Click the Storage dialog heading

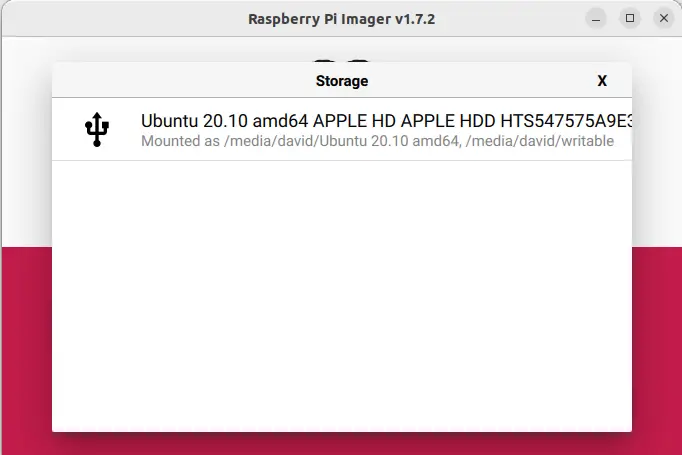(x=342, y=81)
